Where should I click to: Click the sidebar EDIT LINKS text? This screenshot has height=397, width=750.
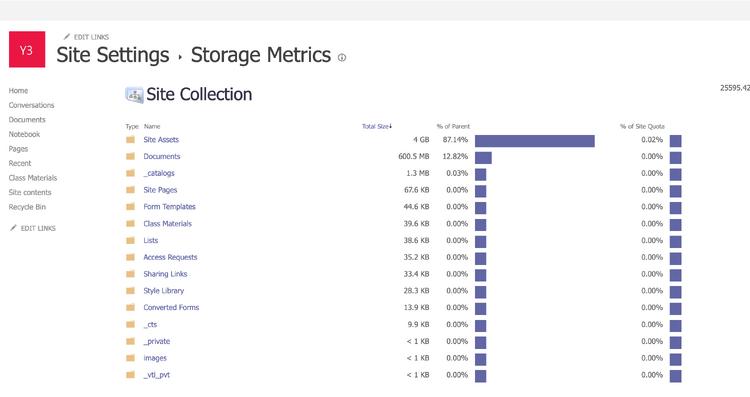coord(38,228)
